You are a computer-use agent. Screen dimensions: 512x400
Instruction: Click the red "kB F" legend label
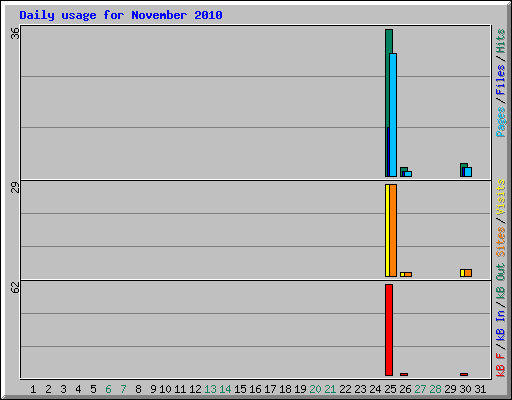coord(500,364)
